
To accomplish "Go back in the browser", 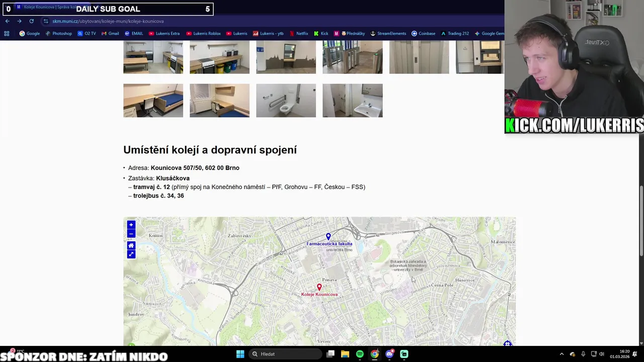I will coord(7,21).
